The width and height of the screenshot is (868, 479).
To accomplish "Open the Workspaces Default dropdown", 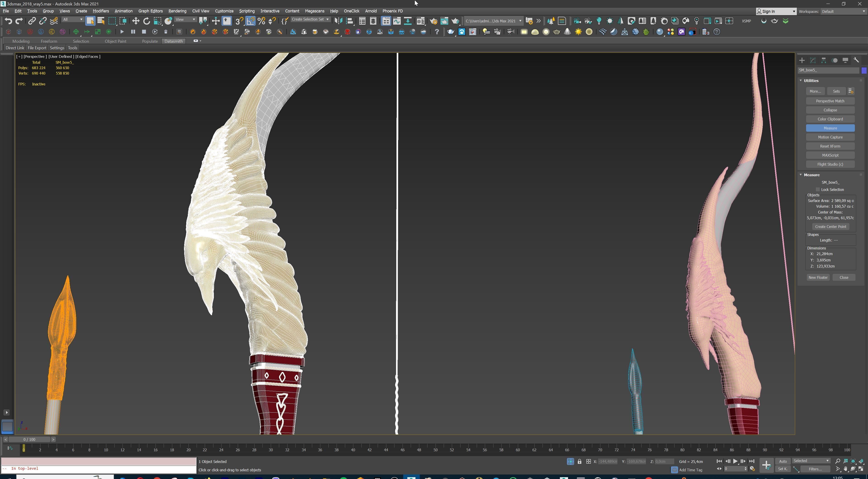I will coord(843,12).
